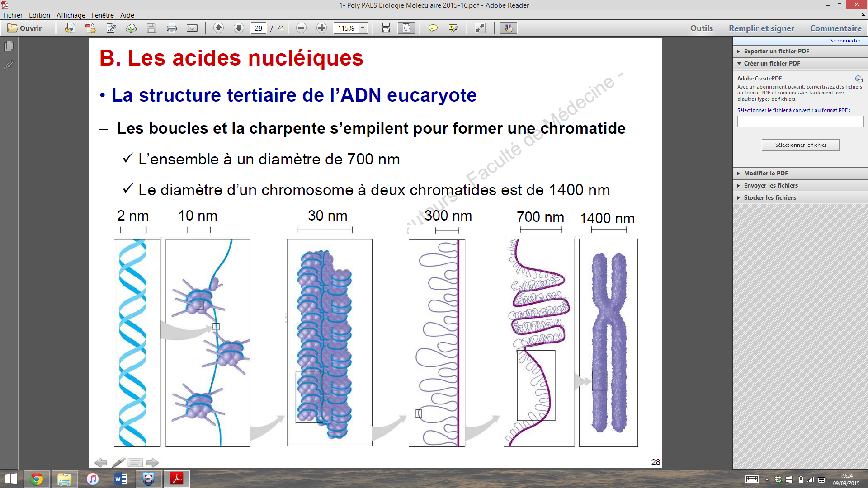Go to previous page with up arrow
The width and height of the screenshot is (868, 488).
pyautogui.click(x=218, y=28)
